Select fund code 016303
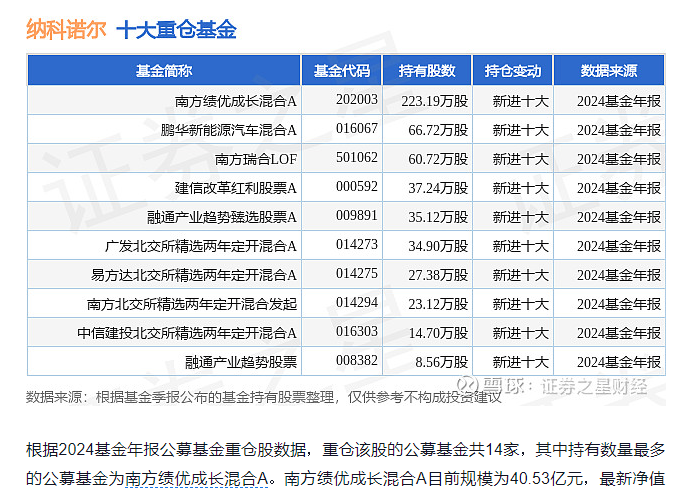Image resolution: width=696 pixels, height=492 pixels. click(x=356, y=331)
